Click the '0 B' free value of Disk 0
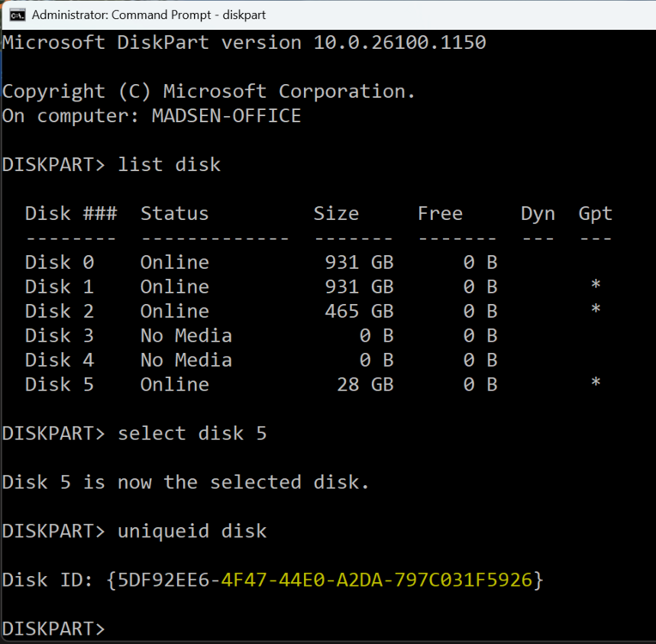 pyautogui.click(x=480, y=263)
